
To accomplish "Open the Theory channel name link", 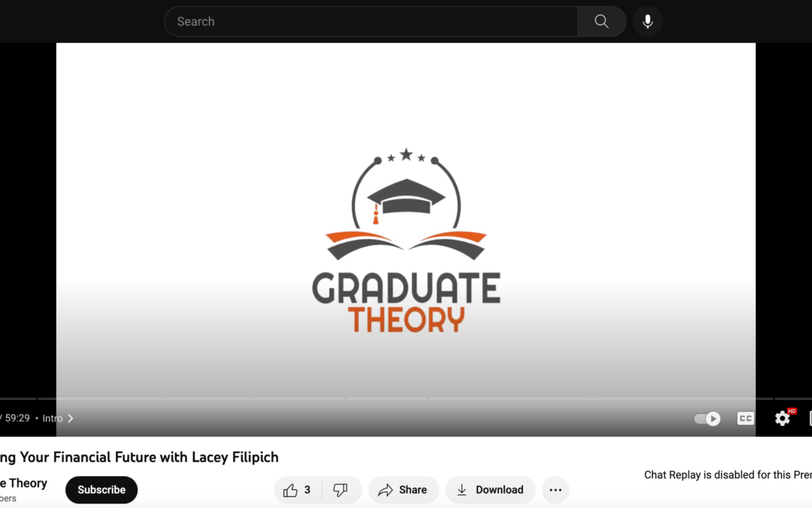I will (23, 483).
